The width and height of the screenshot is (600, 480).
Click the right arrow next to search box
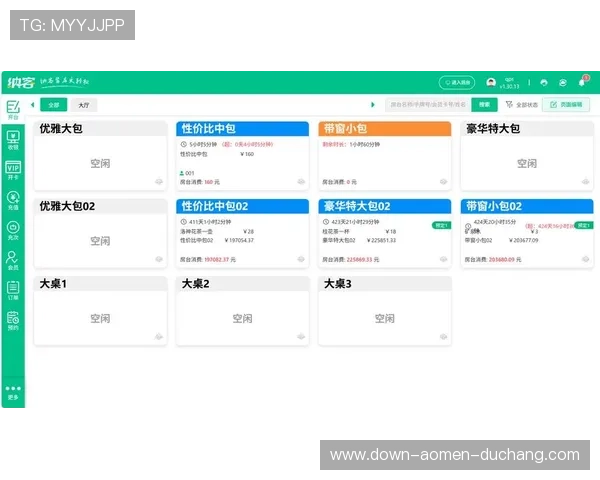[373, 104]
